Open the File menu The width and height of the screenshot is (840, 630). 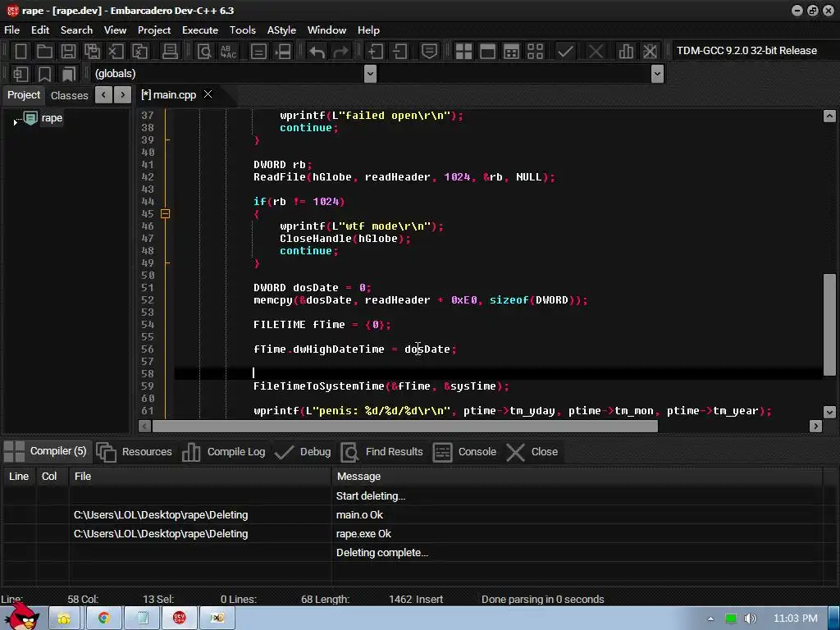11,30
